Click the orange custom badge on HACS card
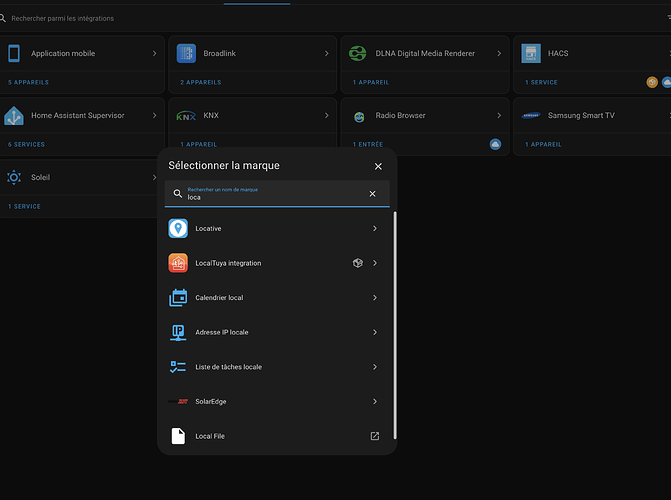Viewport: 671px width, 500px height. [652, 82]
